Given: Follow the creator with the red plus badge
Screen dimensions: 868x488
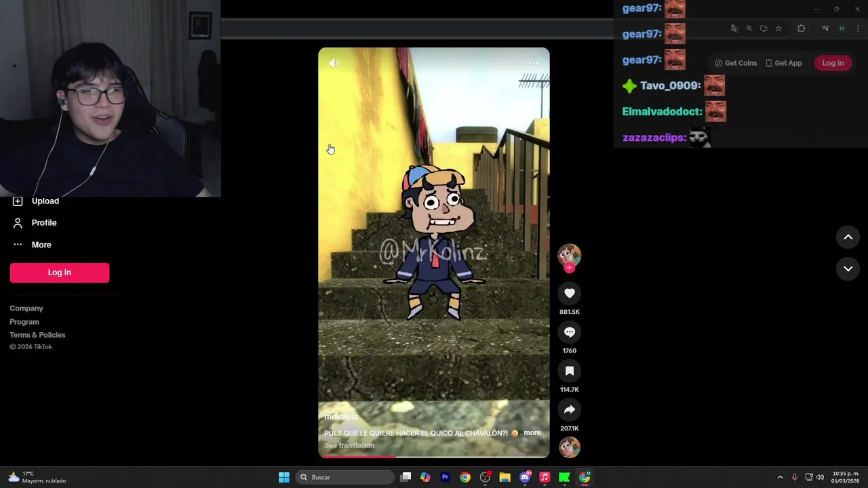Looking at the screenshot, I should (570, 268).
